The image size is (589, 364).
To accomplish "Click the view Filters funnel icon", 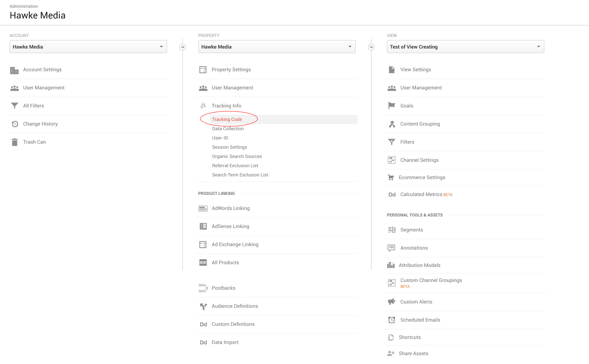I will tap(392, 142).
